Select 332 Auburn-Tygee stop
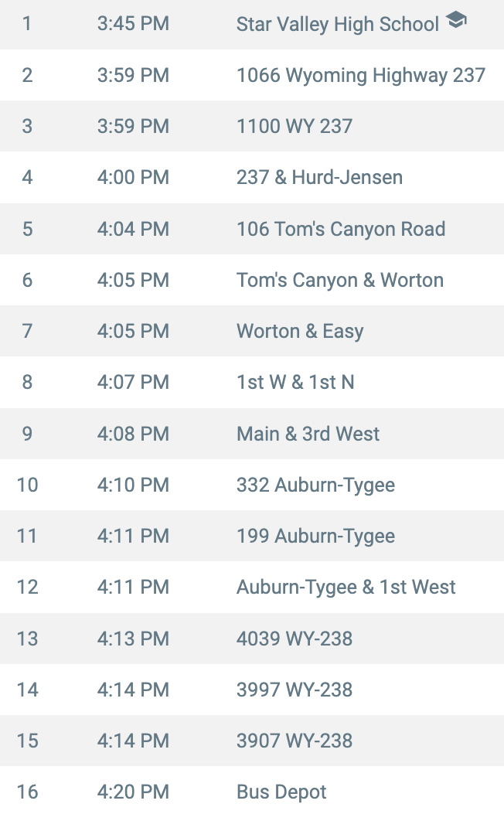 tap(315, 485)
